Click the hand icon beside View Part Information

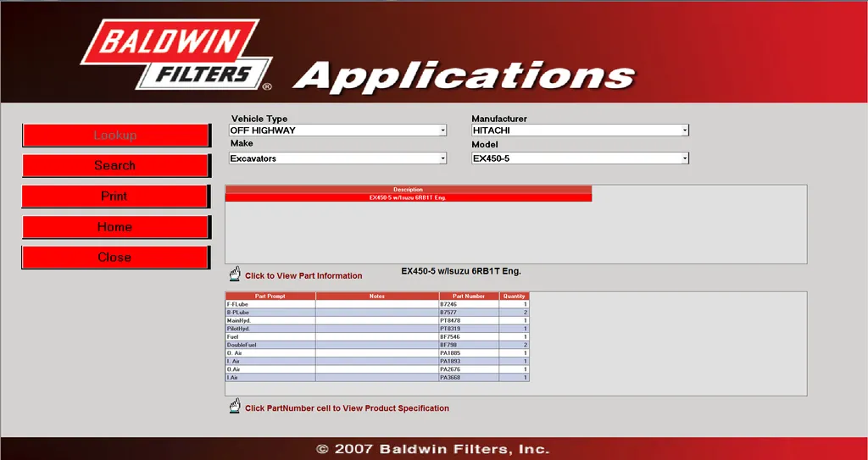pyautogui.click(x=236, y=274)
